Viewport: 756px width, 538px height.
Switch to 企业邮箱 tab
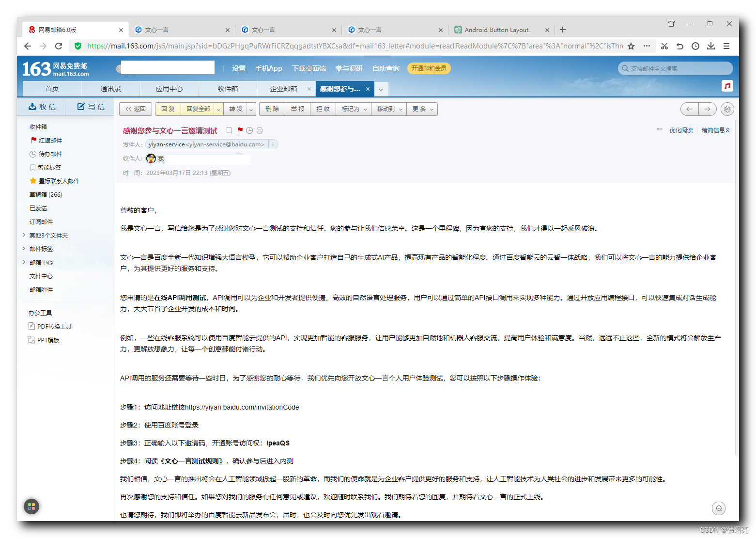coord(283,89)
